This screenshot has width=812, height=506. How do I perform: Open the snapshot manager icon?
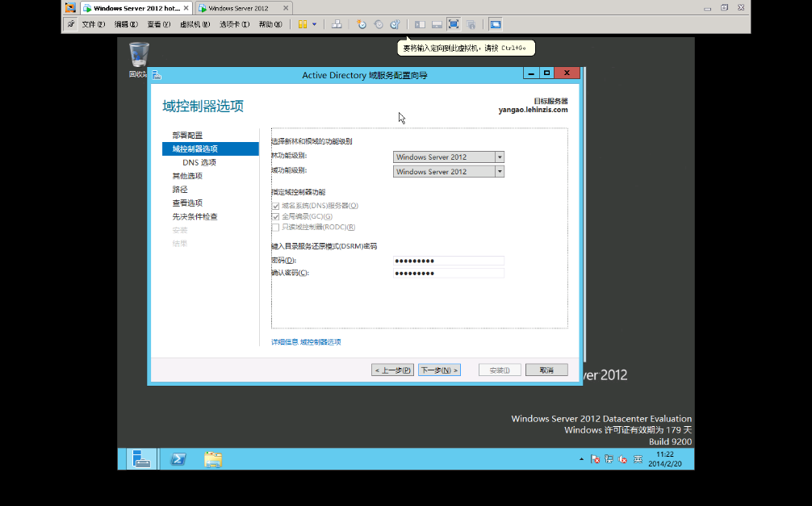pyautogui.click(x=396, y=24)
